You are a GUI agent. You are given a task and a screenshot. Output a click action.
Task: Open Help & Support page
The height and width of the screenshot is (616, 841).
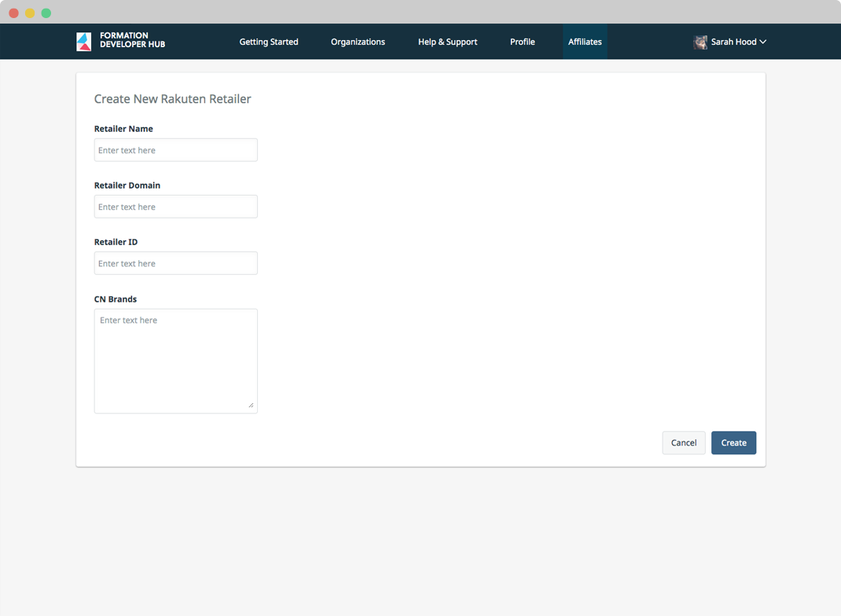447,42
